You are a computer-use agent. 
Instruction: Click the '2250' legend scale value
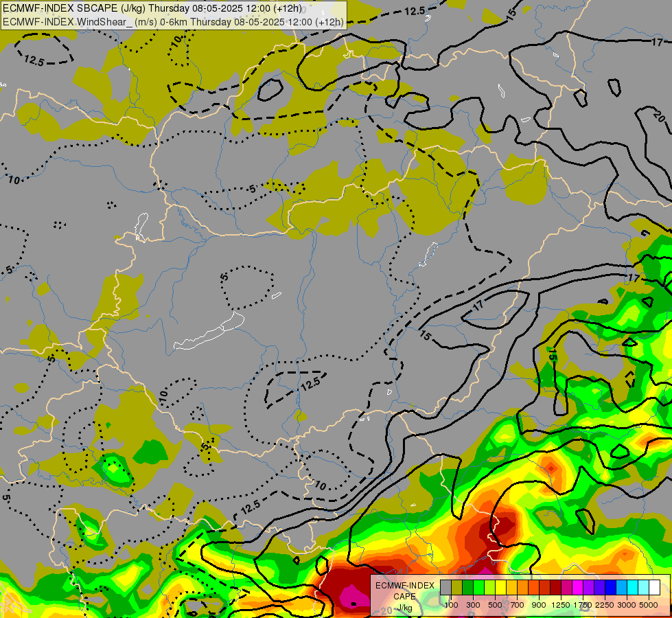coord(604,605)
